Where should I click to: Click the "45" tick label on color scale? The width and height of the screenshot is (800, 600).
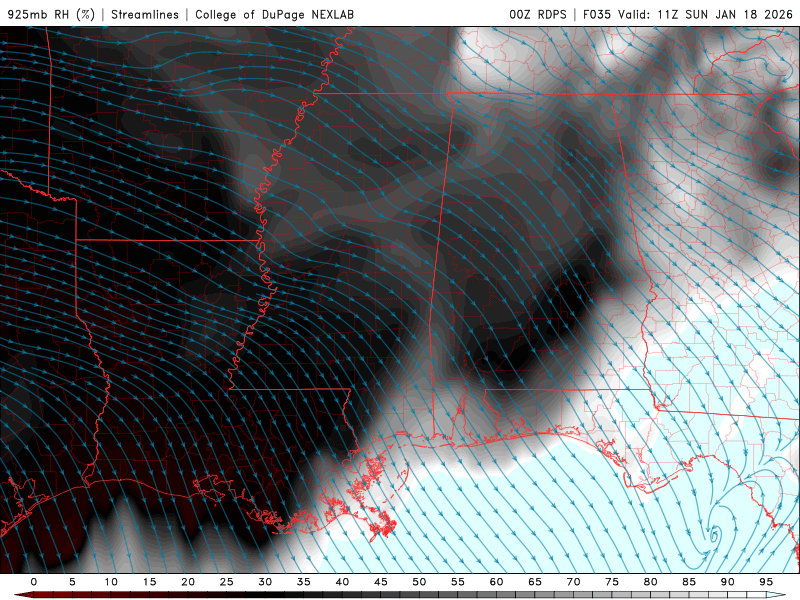click(381, 582)
